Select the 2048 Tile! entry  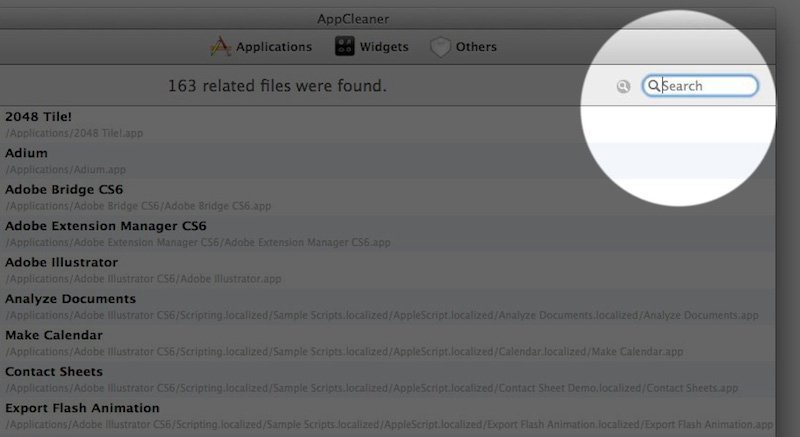[39, 117]
